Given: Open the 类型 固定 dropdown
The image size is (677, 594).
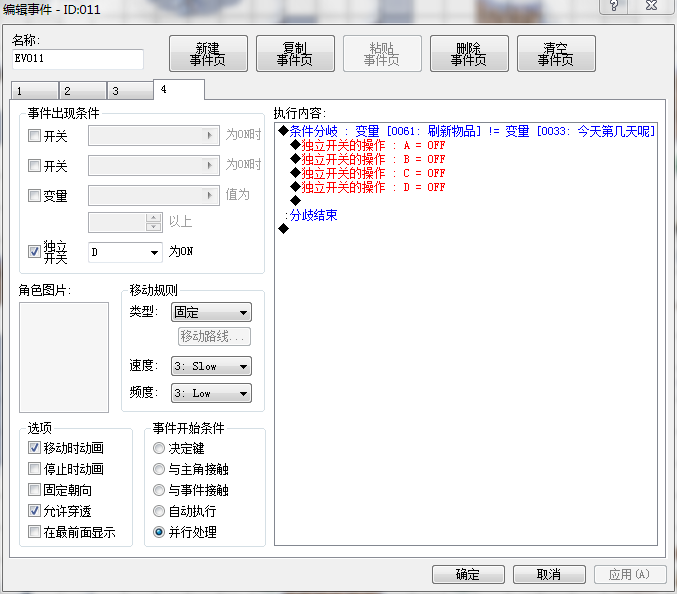Looking at the screenshot, I should click(x=212, y=312).
